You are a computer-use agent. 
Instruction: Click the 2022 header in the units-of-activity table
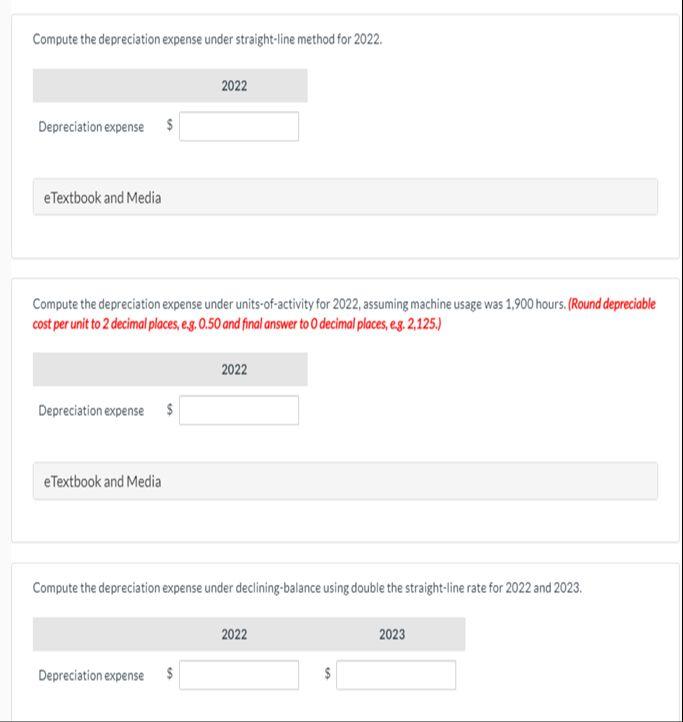pos(234,369)
